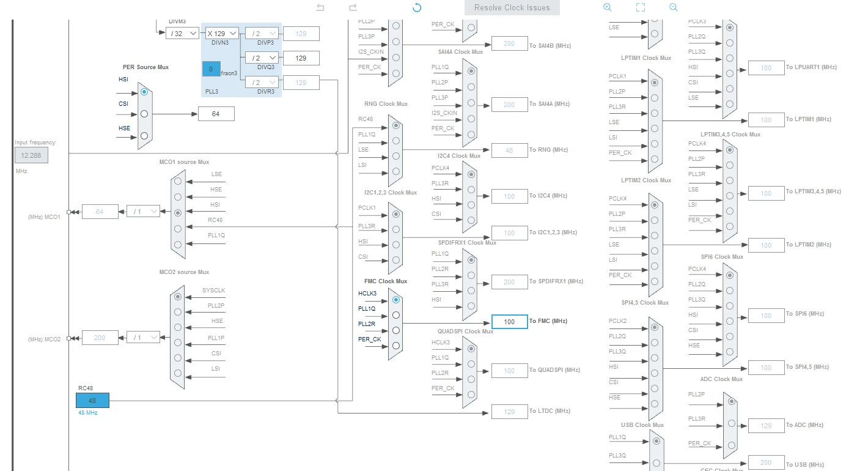
Task: Click the To RNG 48 MHz field
Action: [x=509, y=150]
